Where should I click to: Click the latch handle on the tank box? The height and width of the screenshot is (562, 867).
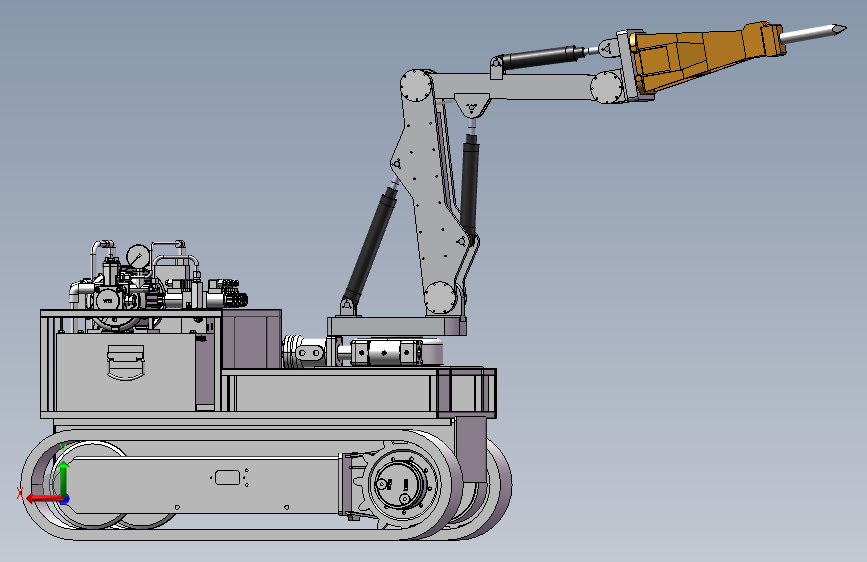(126, 363)
